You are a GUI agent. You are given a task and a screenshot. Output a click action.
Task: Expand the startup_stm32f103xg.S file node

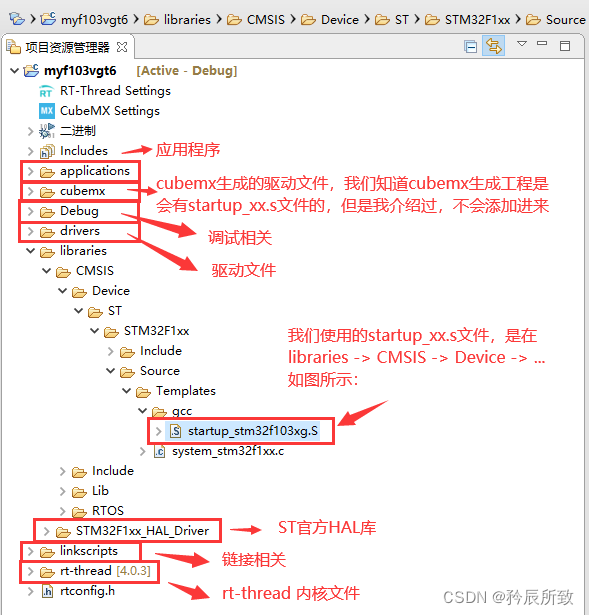(158, 431)
